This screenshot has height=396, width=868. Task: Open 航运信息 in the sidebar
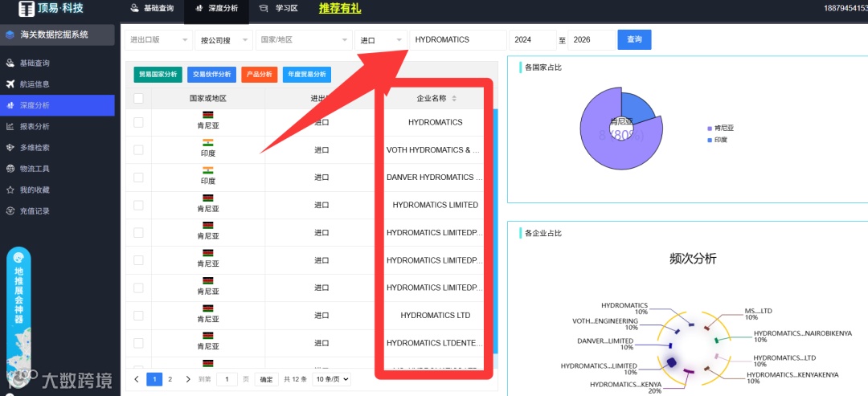[57, 84]
